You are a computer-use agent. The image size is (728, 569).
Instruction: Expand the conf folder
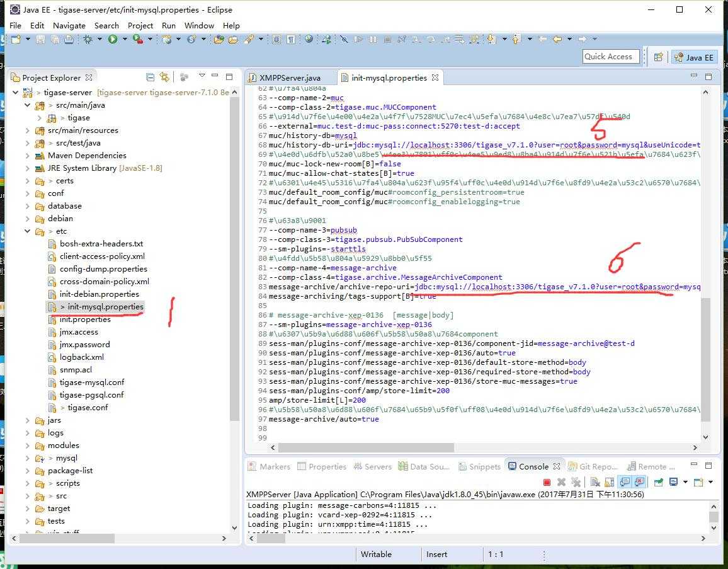point(27,193)
